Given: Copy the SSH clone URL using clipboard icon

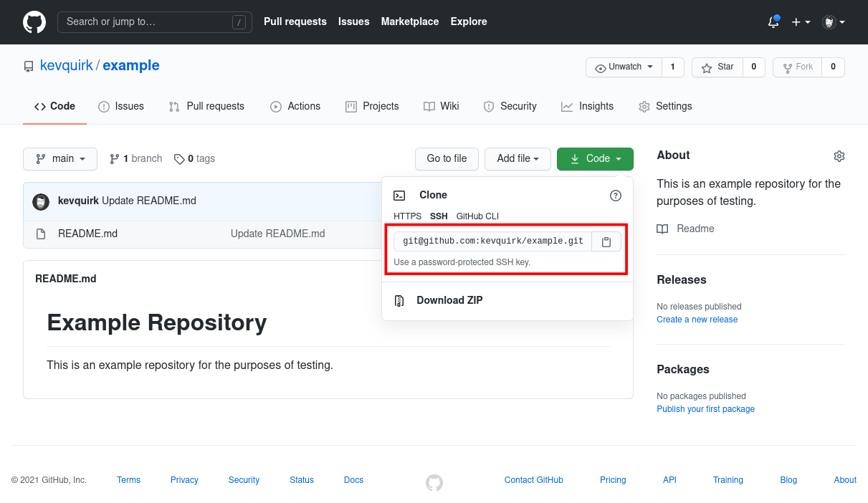Looking at the screenshot, I should tap(606, 241).
